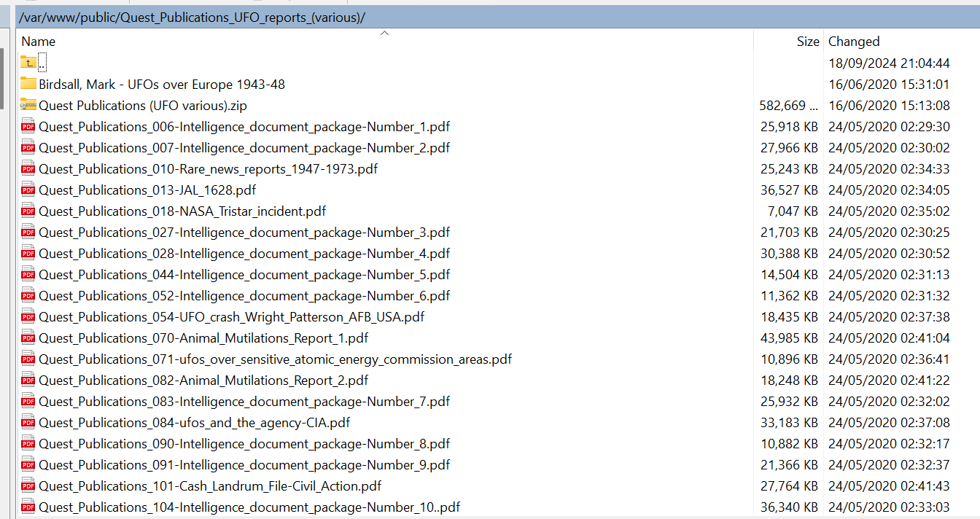
Task: Click the 582,669 size cell of zip
Action: (789, 106)
